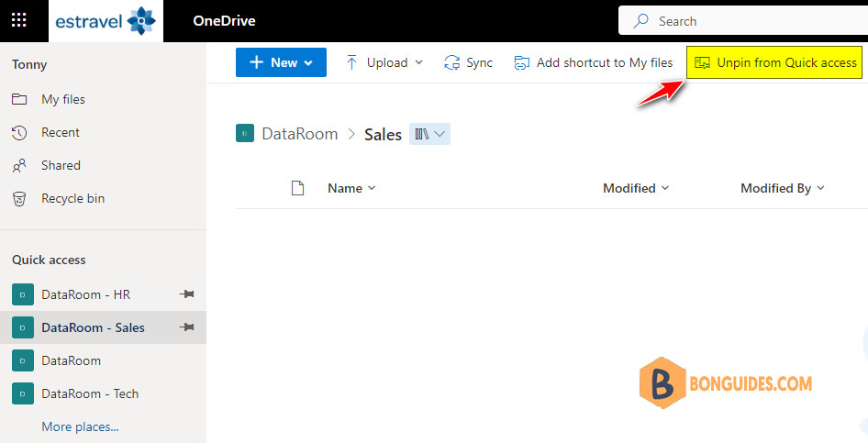Toggle the pin on DataRoom - Sales
This screenshot has width=868, height=443.
[x=187, y=327]
